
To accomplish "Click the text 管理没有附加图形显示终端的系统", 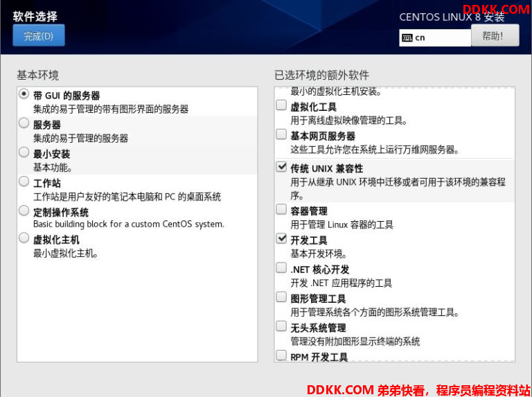I will 355,342.
